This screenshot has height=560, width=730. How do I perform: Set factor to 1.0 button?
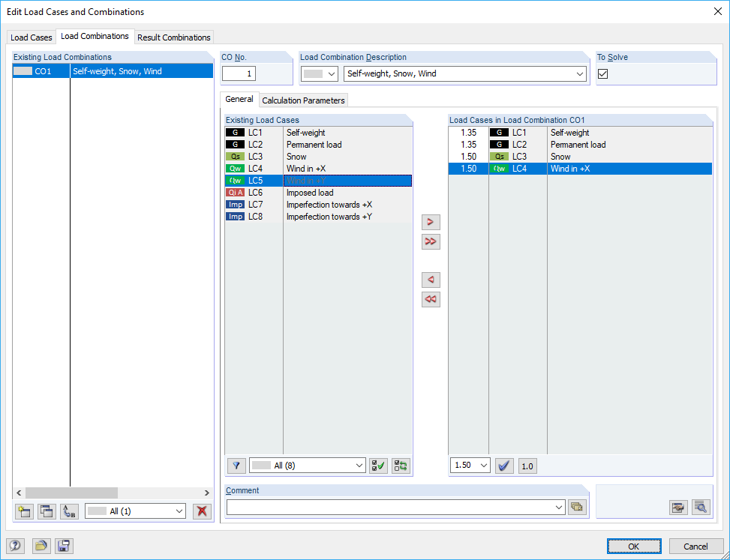[527, 466]
